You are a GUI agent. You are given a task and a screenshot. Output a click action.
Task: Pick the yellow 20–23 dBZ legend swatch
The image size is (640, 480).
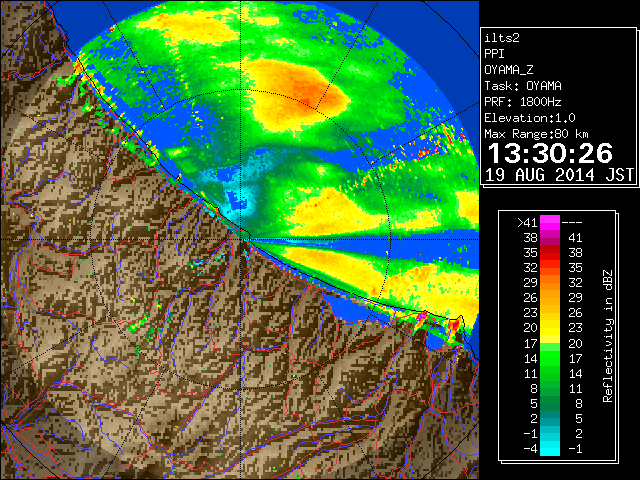pos(550,328)
